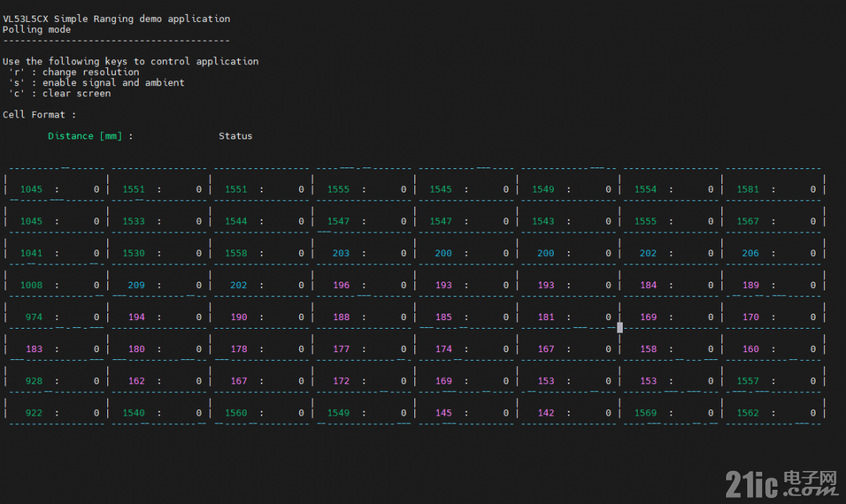Select magenta distance value 181
Screen dimensions: 846x504
(546, 317)
